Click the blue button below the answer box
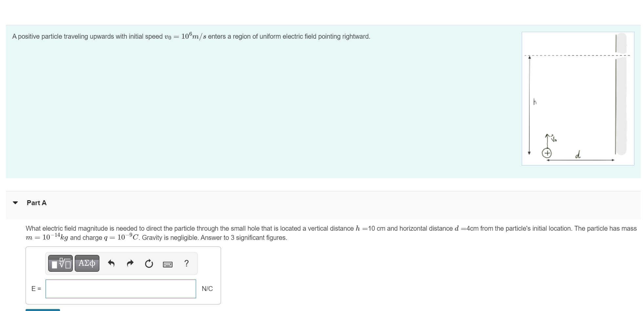 pos(43,309)
